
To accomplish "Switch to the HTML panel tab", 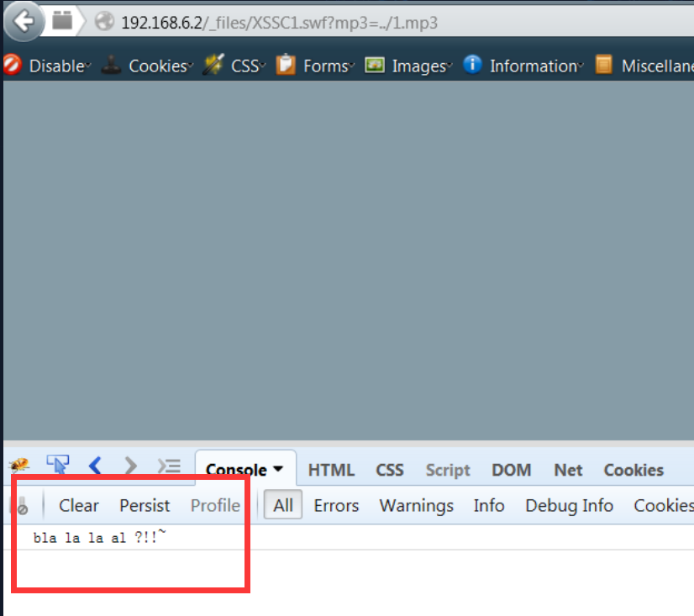I will point(331,470).
